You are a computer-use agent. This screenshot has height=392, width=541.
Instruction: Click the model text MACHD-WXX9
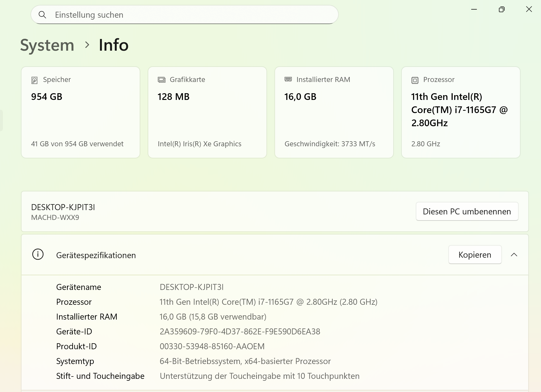[x=55, y=218]
